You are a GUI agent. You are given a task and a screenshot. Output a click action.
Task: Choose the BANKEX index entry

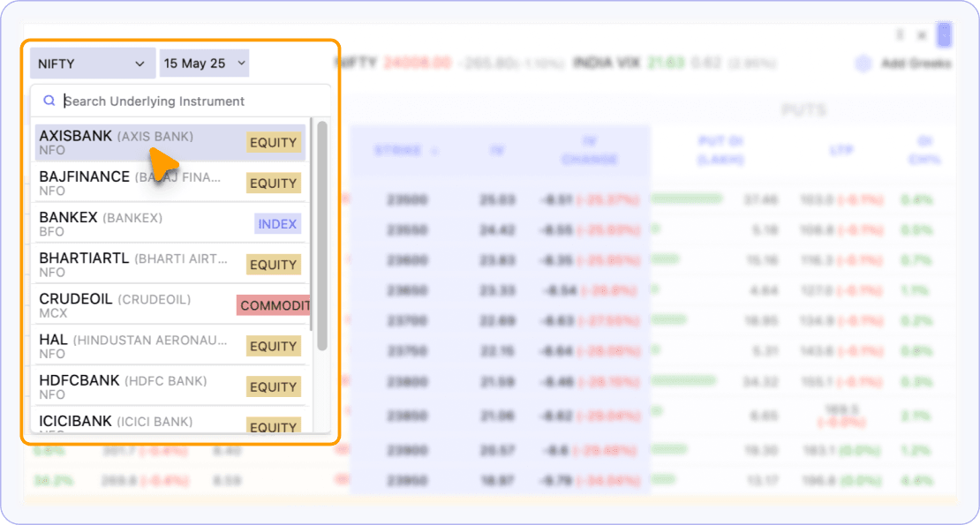click(x=170, y=223)
